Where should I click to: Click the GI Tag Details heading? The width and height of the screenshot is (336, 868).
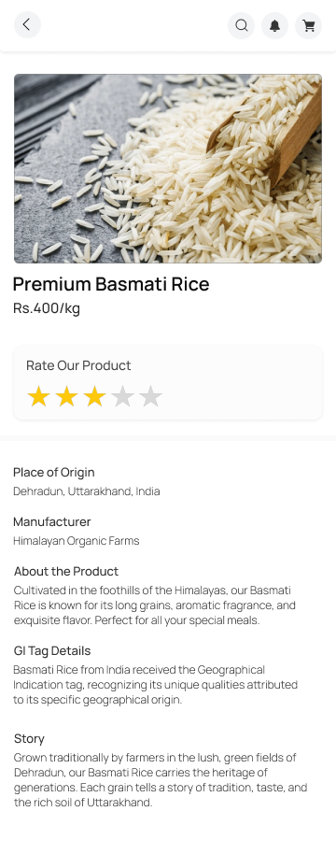coord(52,650)
